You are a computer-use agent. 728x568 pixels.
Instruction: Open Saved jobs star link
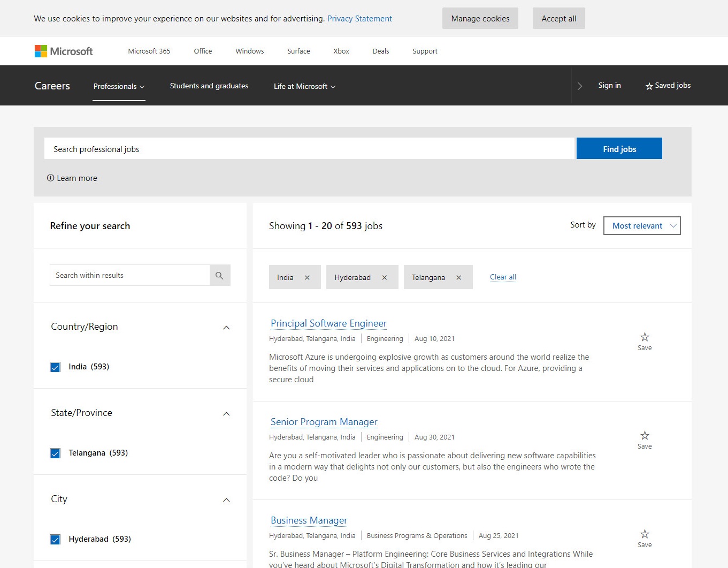point(668,86)
